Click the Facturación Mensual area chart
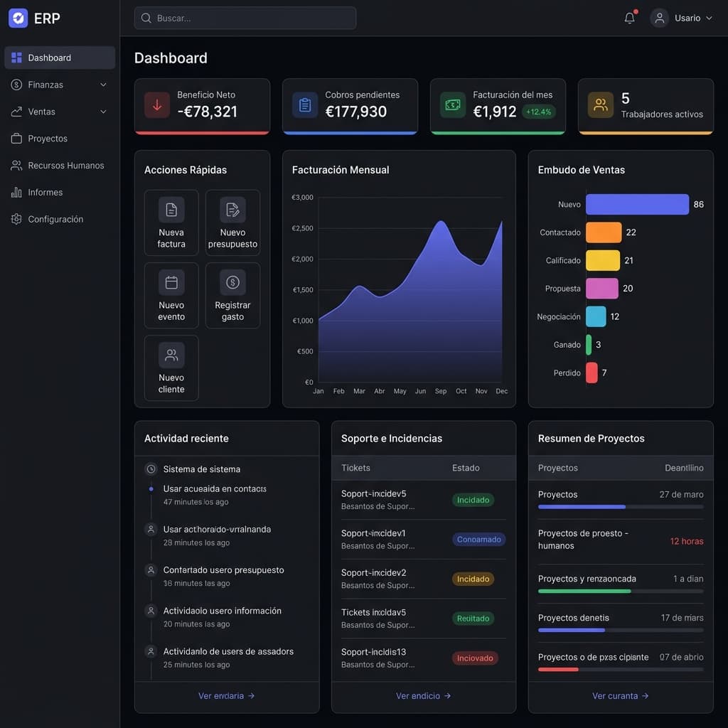 coord(410,301)
